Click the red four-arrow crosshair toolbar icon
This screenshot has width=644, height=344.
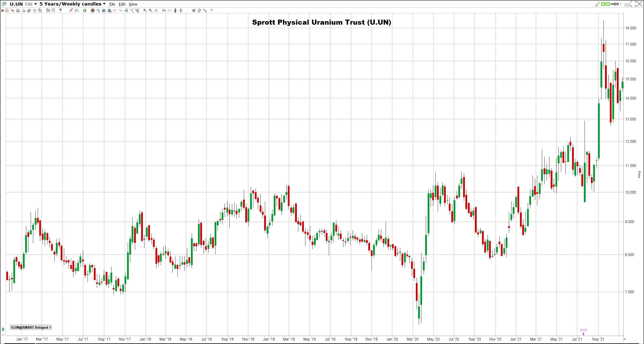[x=7, y=11]
